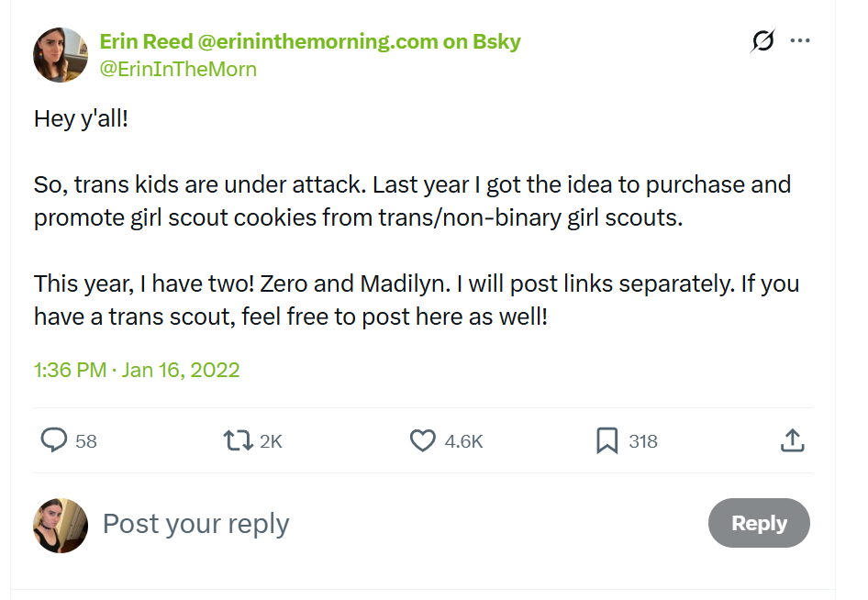The image size is (868, 600).
Task: Click the reply speech bubble icon
Action: click(x=54, y=441)
